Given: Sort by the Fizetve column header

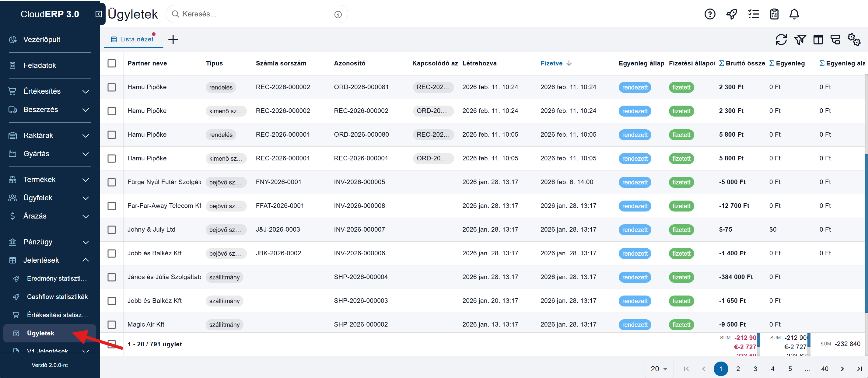Looking at the screenshot, I should tap(551, 63).
